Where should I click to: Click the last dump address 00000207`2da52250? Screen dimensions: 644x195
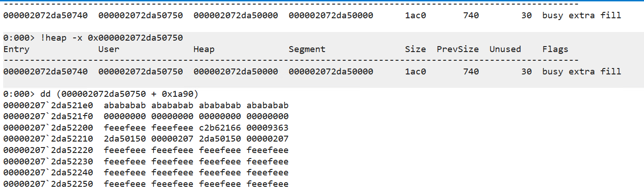[48, 184]
